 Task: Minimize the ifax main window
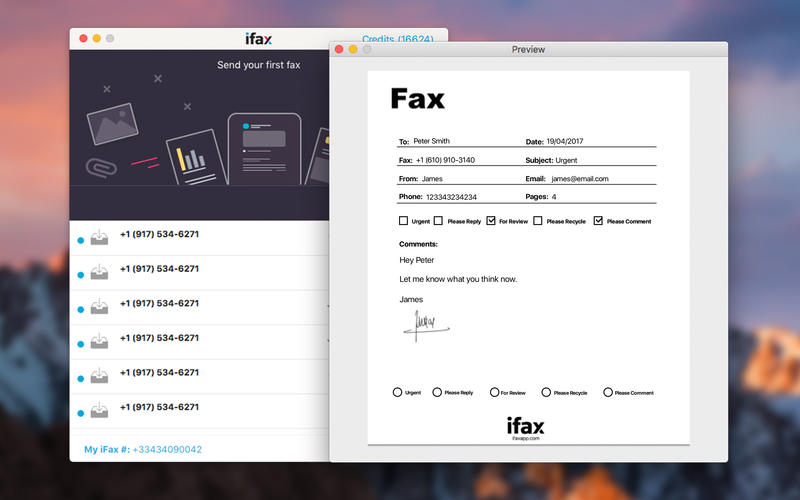[x=96, y=38]
